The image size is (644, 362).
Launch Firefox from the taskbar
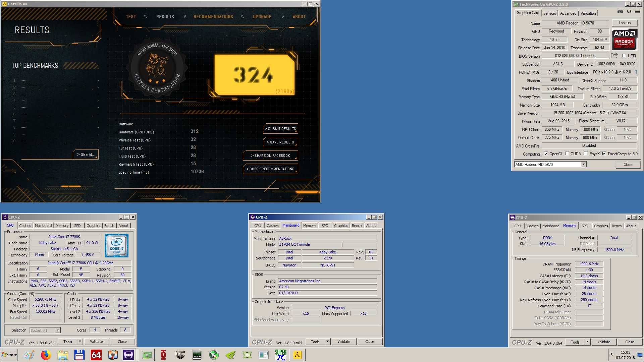point(46,355)
